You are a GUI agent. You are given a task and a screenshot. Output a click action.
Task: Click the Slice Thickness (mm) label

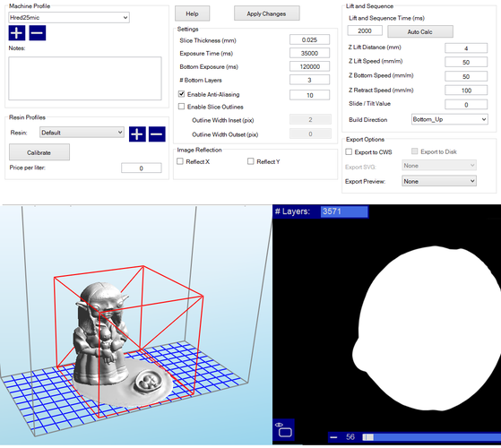pyautogui.click(x=208, y=40)
